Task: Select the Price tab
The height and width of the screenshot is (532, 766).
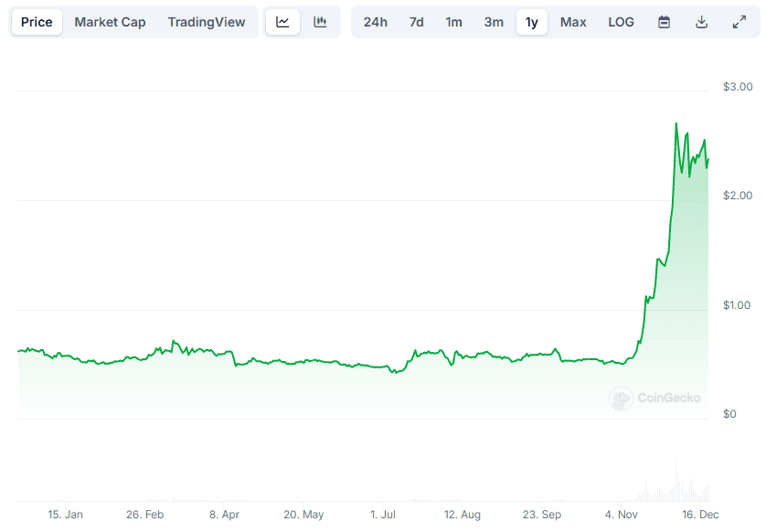Action: (x=37, y=22)
